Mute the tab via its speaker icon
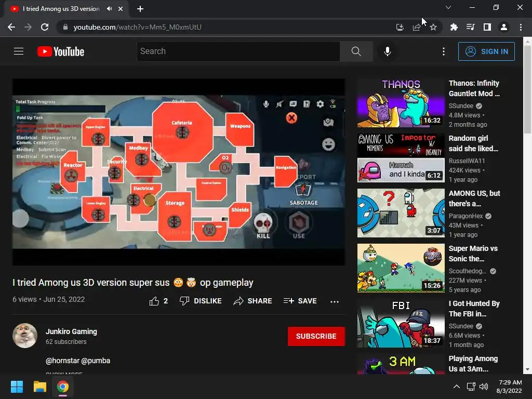 (x=109, y=9)
